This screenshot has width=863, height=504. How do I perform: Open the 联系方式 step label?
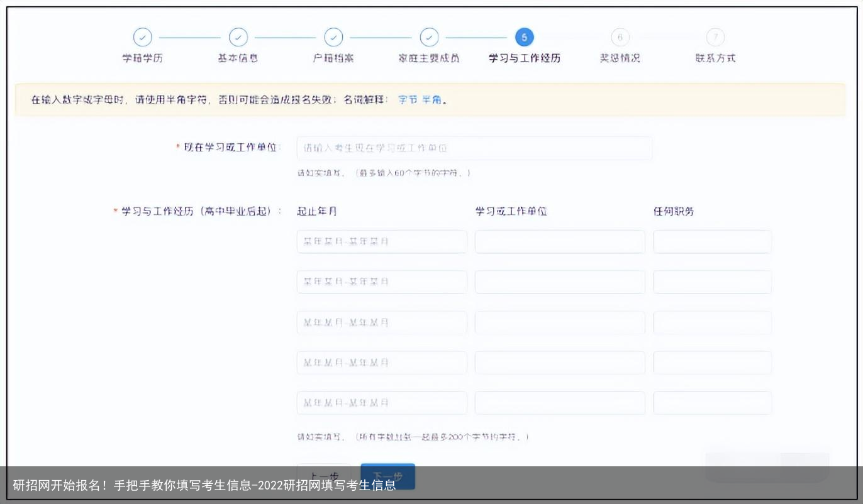[x=715, y=57]
